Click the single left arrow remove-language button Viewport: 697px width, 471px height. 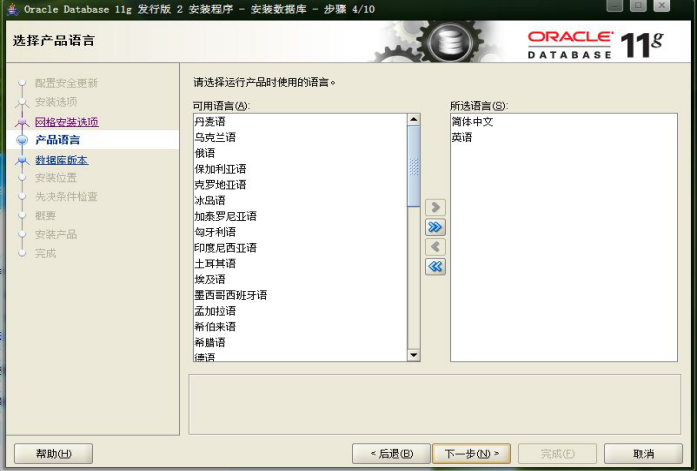(435, 247)
